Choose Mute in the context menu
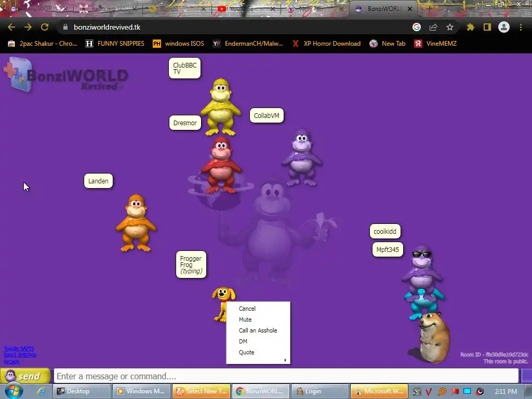The width and height of the screenshot is (532, 399). 258,320
